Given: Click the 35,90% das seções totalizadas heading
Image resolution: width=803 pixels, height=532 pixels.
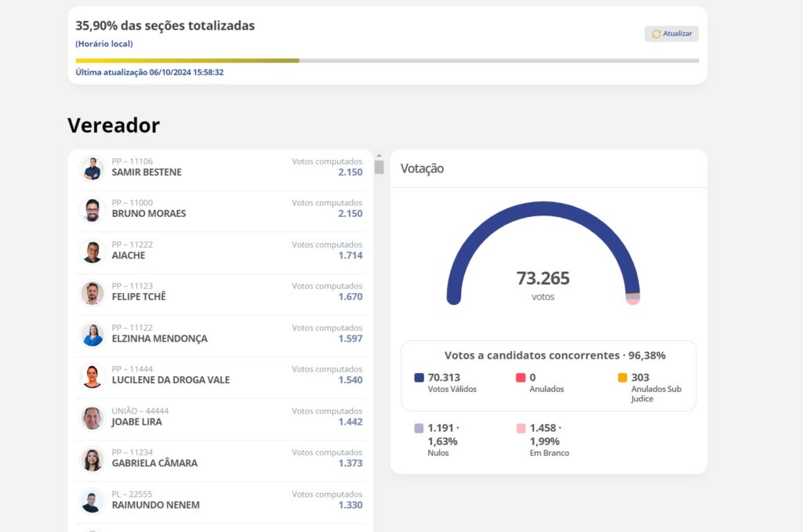Looking at the screenshot, I should [165, 26].
